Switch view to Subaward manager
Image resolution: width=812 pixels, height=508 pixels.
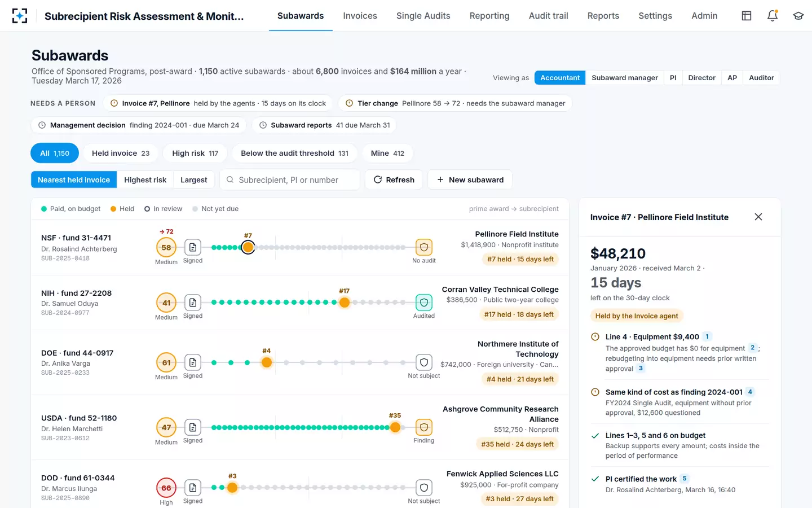[625, 78]
